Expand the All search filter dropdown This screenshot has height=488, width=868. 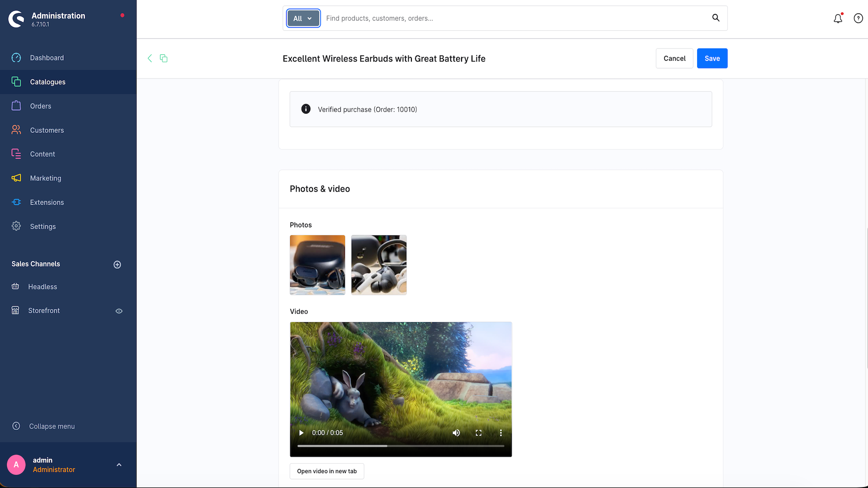303,19
